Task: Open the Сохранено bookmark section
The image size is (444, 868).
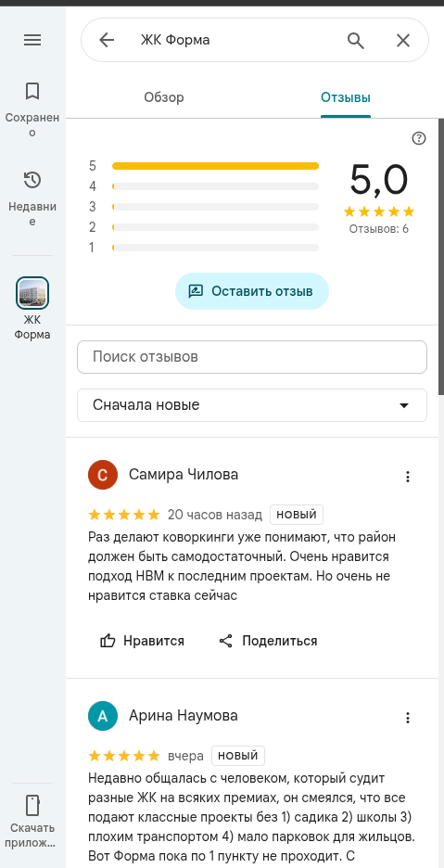Action: pyautogui.click(x=32, y=109)
